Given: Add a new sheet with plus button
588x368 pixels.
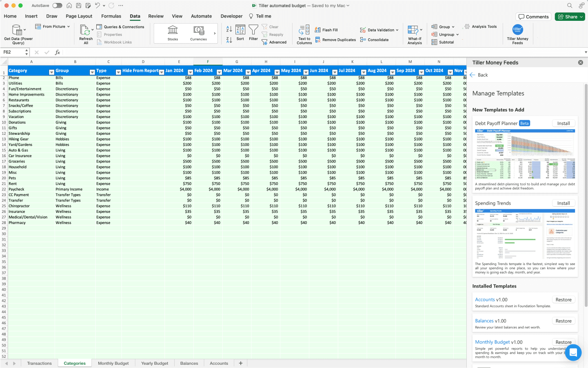Looking at the screenshot, I should tap(241, 363).
